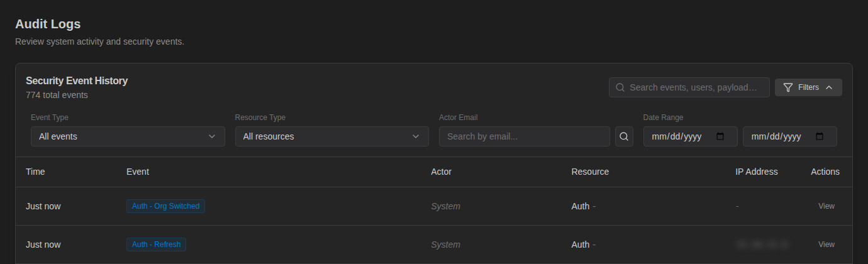Click System actor in Org Switched row
The width and height of the screenshot is (868, 264).
[445, 206]
